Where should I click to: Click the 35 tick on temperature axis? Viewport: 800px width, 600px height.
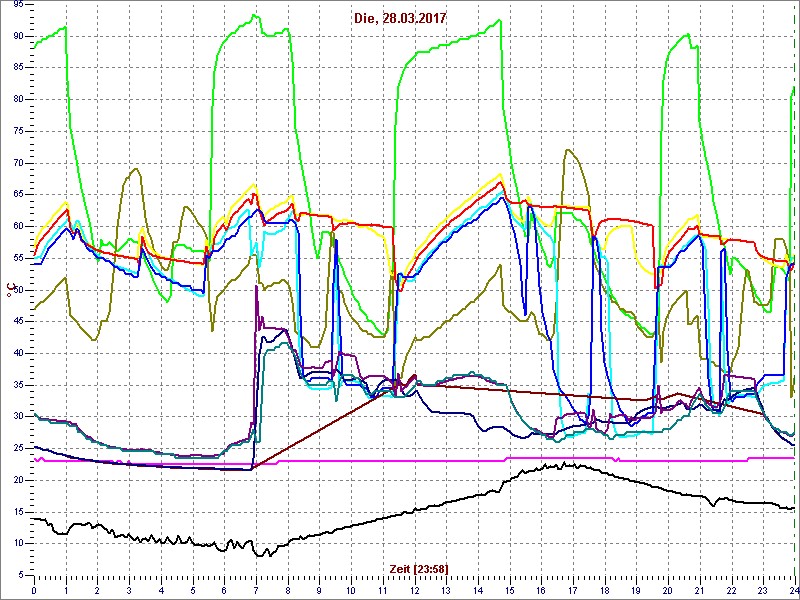click(17, 385)
